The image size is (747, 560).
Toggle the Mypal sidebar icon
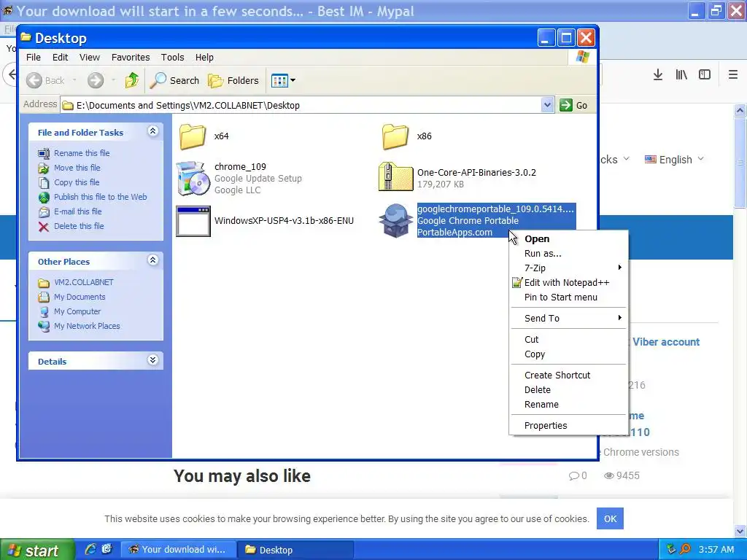coord(705,75)
